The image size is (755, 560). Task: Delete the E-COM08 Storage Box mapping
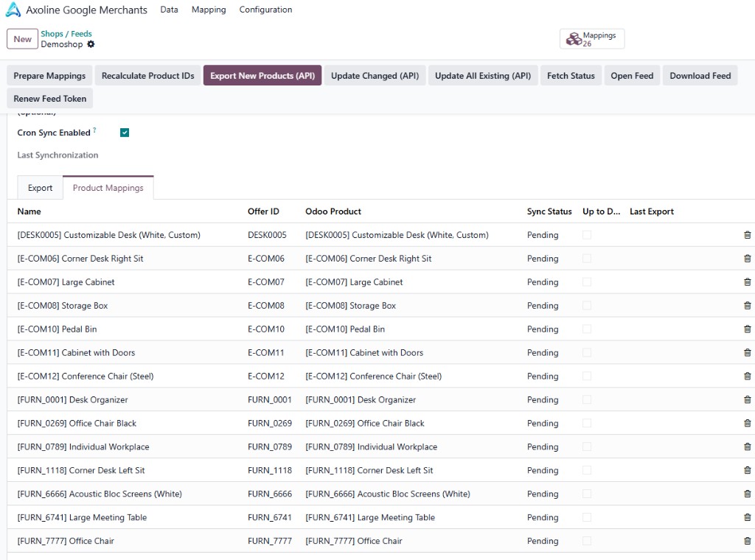pos(747,306)
